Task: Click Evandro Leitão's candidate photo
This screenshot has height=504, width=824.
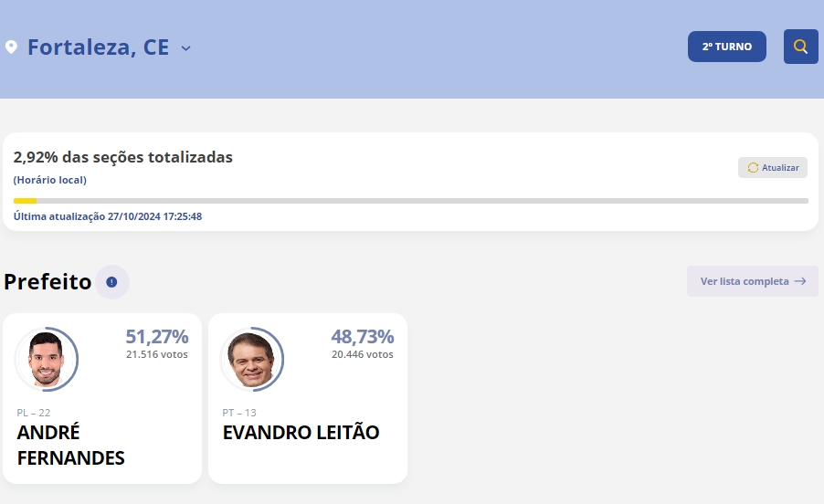Action: (251, 359)
